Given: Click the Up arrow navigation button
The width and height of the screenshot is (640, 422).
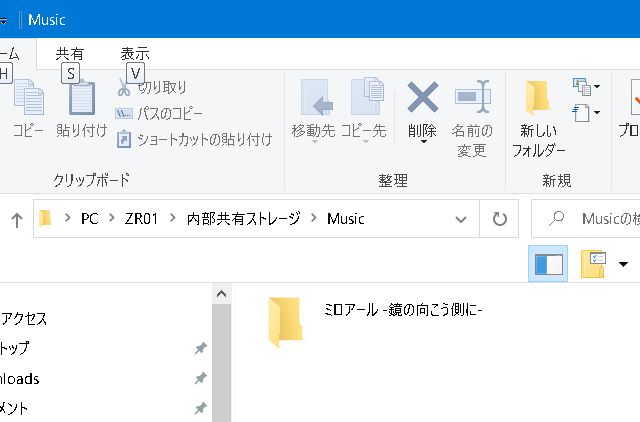Looking at the screenshot, I should 17,220.
